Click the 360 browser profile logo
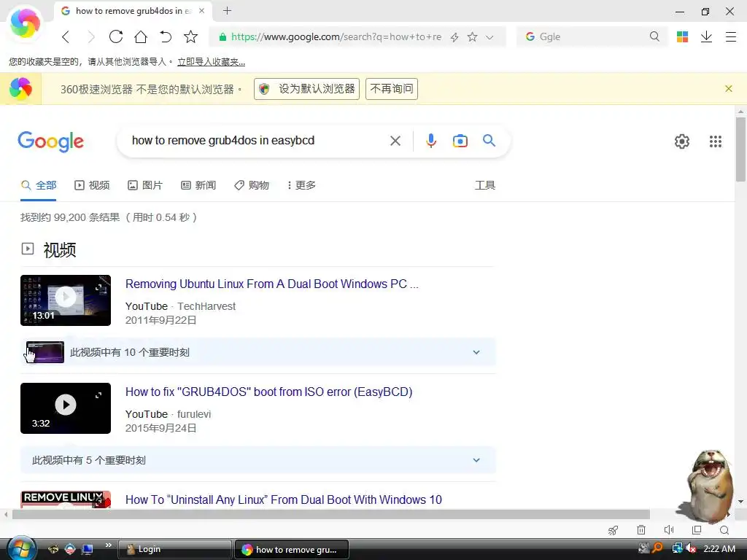 coord(26,23)
